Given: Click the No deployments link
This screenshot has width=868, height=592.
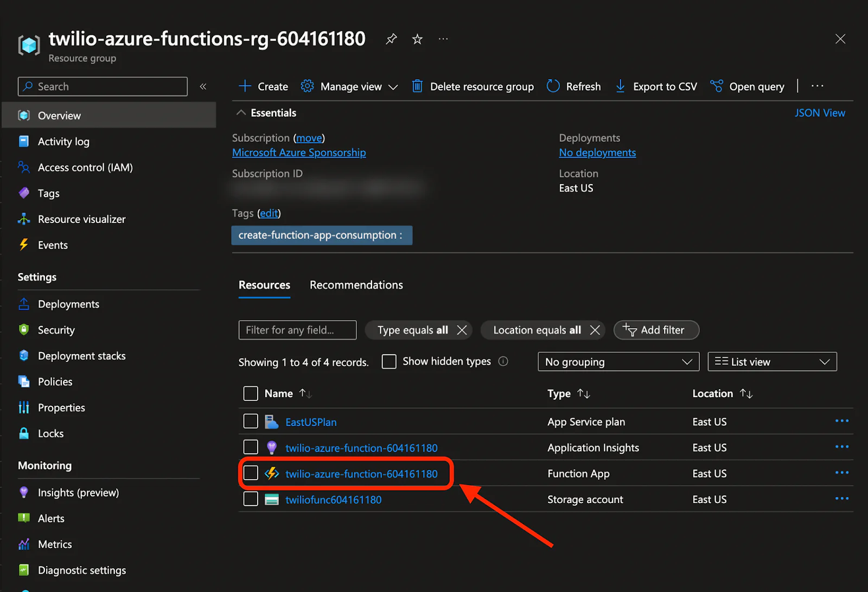Looking at the screenshot, I should click(x=597, y=152).
